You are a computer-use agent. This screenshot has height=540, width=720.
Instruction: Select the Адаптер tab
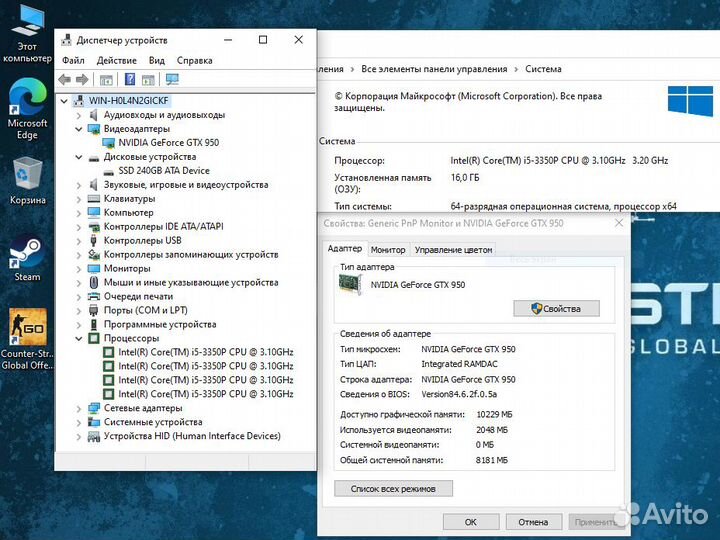point(345,248)
